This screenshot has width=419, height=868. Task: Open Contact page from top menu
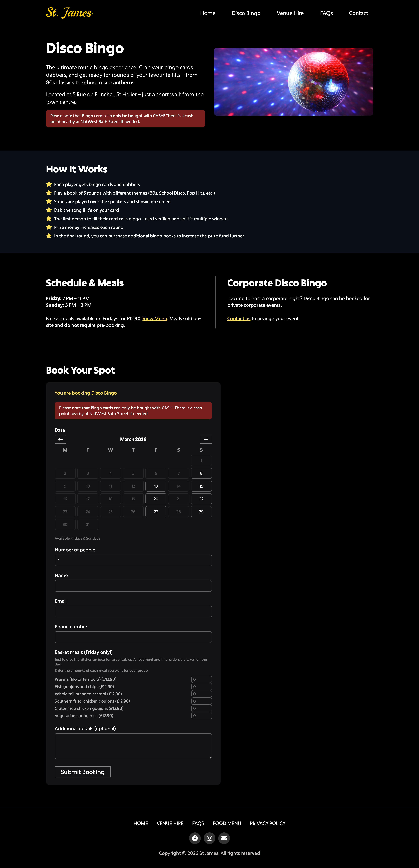coord(358,13)
